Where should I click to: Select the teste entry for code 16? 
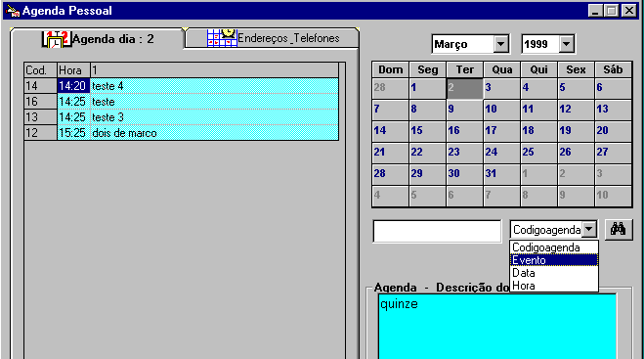point(214,102)
